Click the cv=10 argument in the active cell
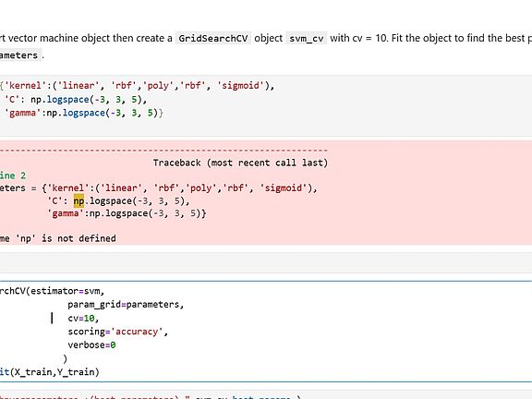532x399 pixels. coord(83,319)
